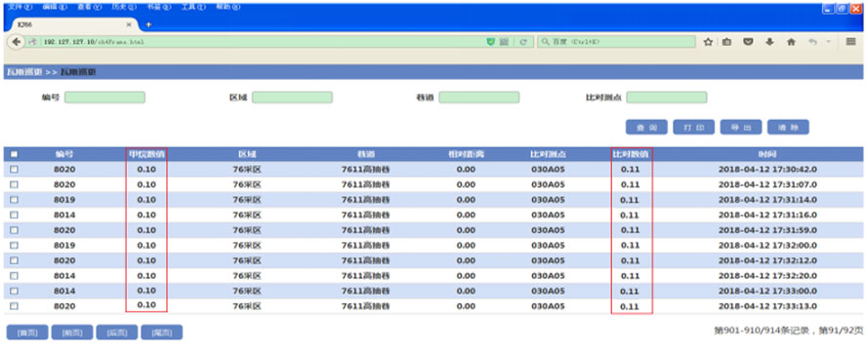Screen dimensions: 868x354
Task: Check the row timed 17:31:14.0
Action: [14, 200]
